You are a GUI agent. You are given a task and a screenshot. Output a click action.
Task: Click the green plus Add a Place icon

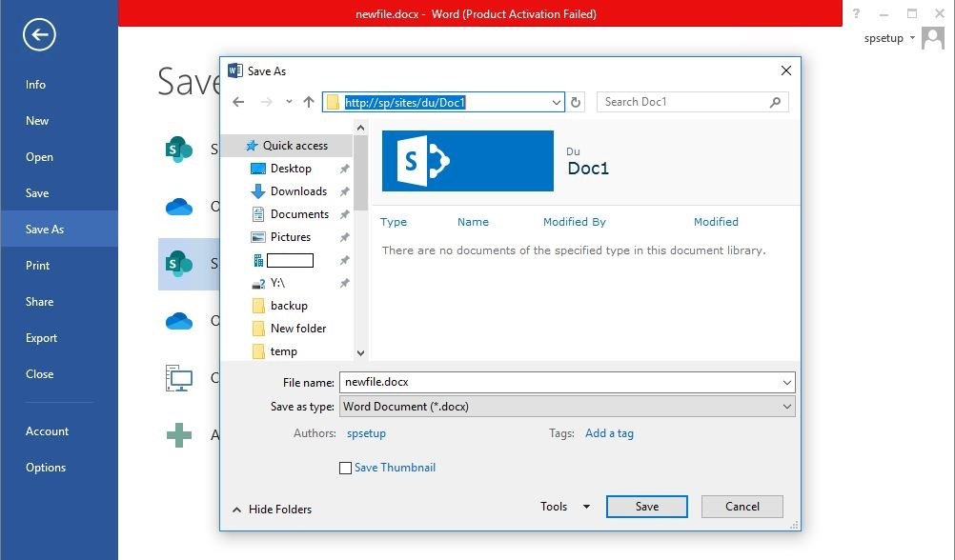point(179,435)
